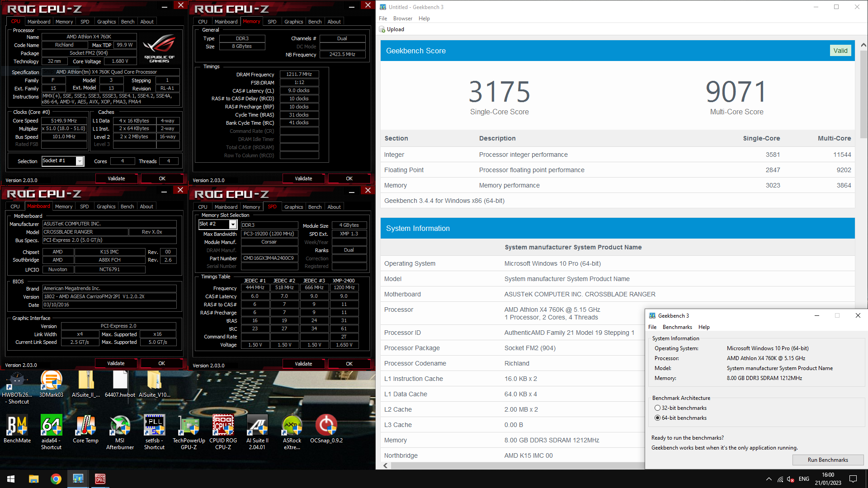Open the HWBOT shortcut desktop icon

point(17,387)
